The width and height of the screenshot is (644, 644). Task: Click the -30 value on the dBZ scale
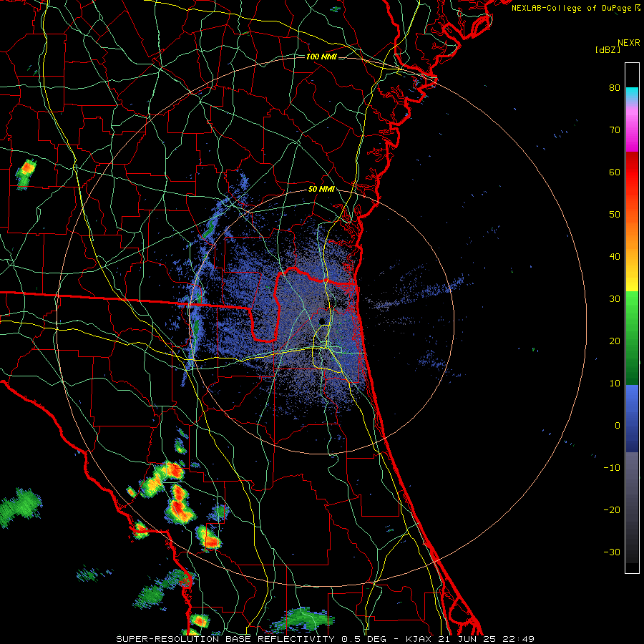point(612,552)
